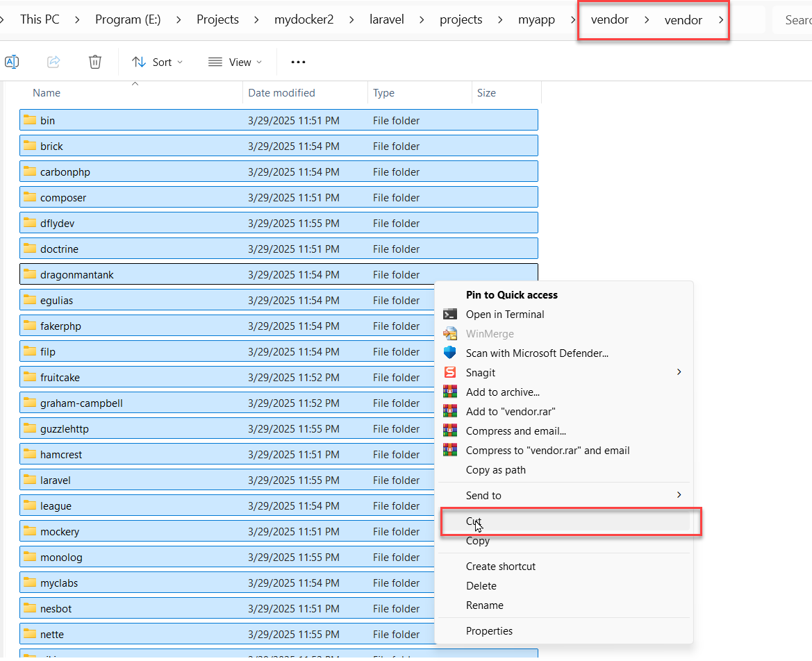Select the league folder name
Image resolution: width=812 pixels, height=661 pixels.
[x=56, y=505]
